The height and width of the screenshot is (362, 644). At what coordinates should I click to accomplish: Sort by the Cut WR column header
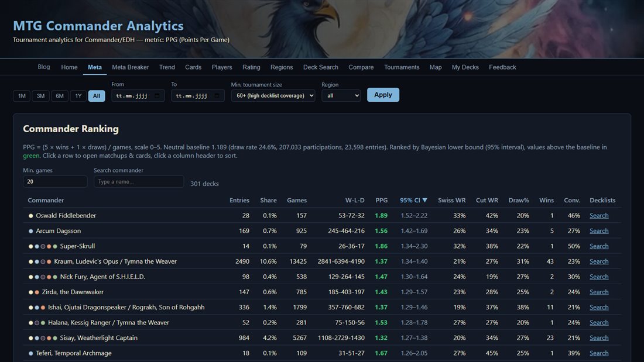click(487, 200)
